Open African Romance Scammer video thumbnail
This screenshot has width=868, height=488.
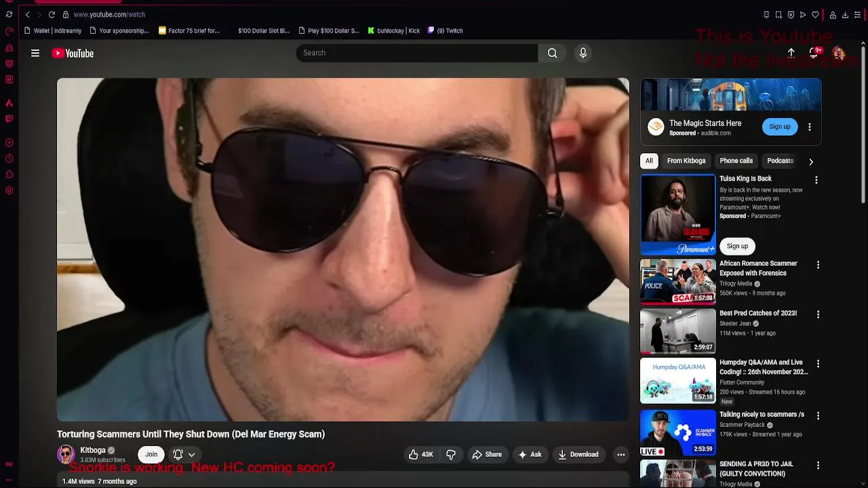point(678,281)
